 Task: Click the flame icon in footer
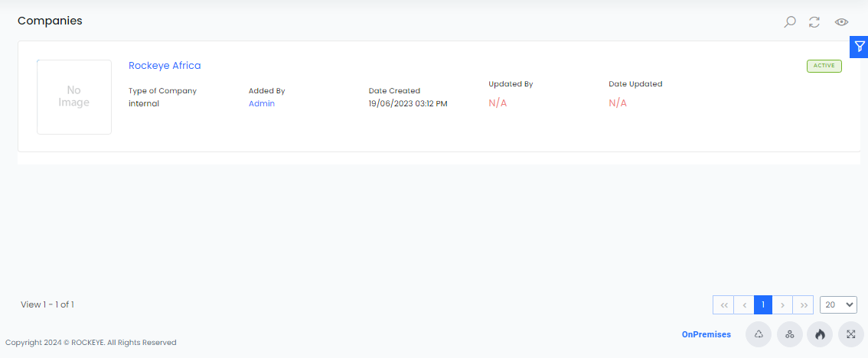[820, 334]
